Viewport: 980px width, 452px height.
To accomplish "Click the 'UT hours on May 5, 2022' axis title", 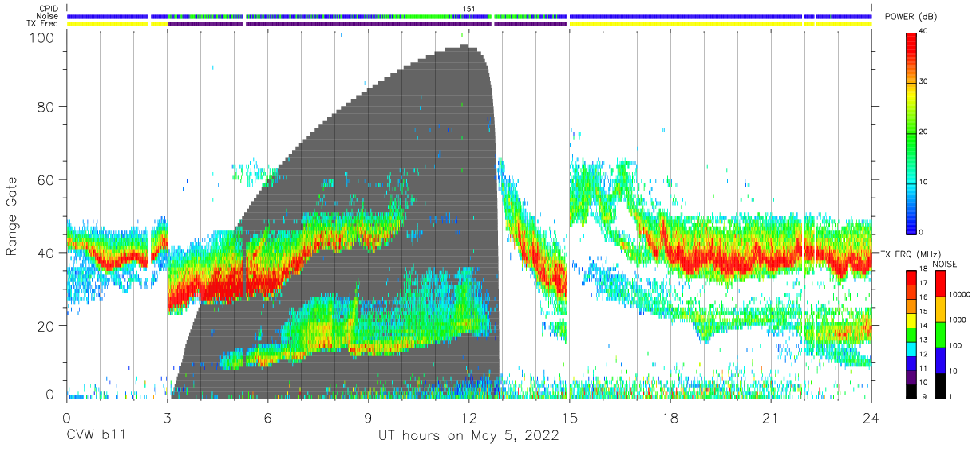I will pos(468,436).
